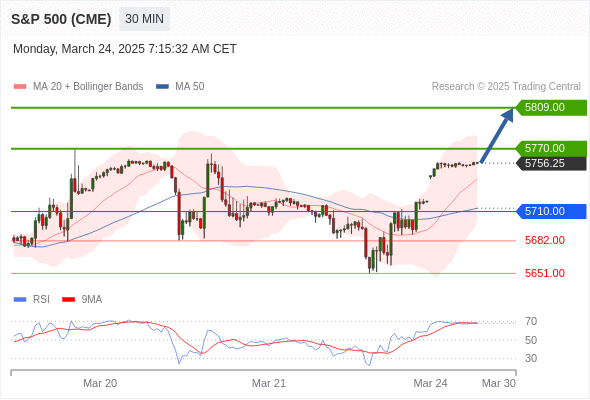This screenshot has width=590, height=400.
Task: Click the Mar 21 date axis label
Action: coord(269,383)
